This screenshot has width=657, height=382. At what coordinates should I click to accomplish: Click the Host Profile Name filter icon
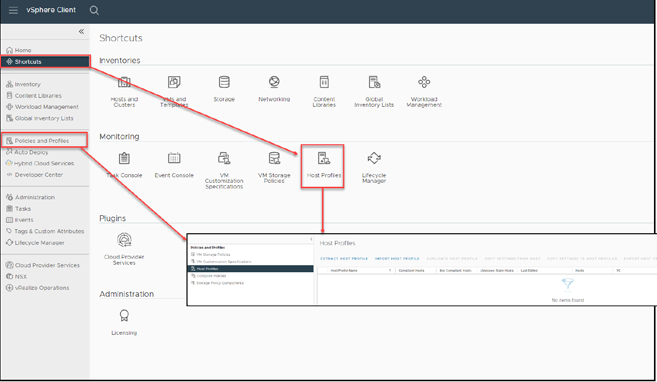(x=390, y=271)
